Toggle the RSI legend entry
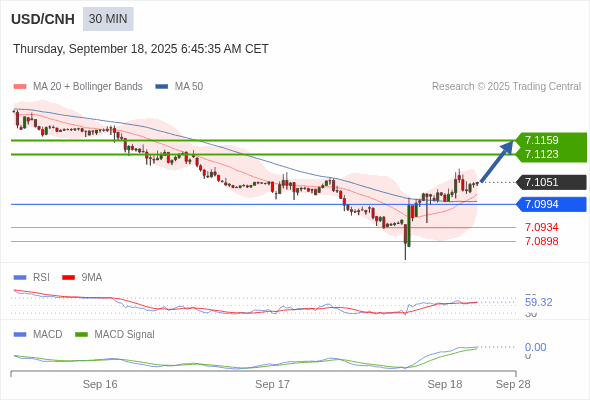This screenshot has width=590, height=400. click(x=32, y=278)
